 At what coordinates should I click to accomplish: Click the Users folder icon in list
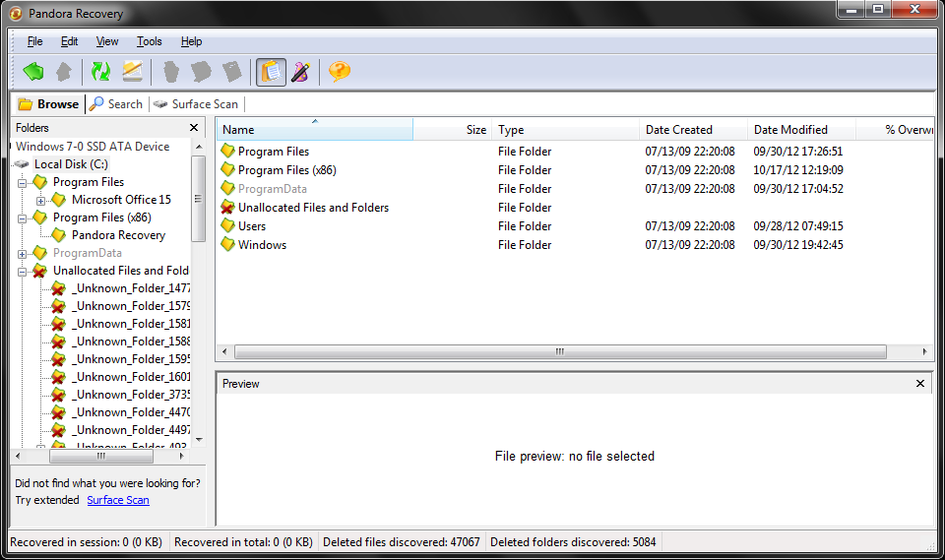click(x=227, y=225)
